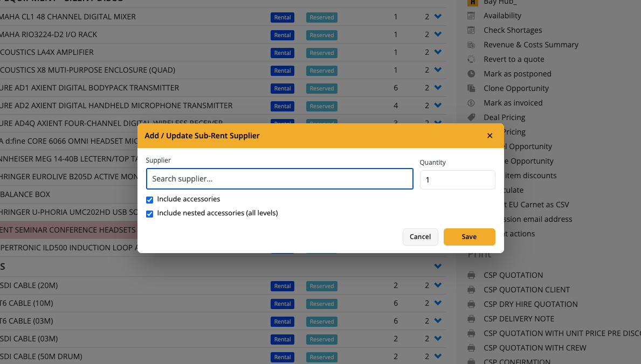The width and height of the screenshot is (641, 364).
Task: Print CSP DRY HIRE QUOTATION printer icon
Action: [471, 304]
